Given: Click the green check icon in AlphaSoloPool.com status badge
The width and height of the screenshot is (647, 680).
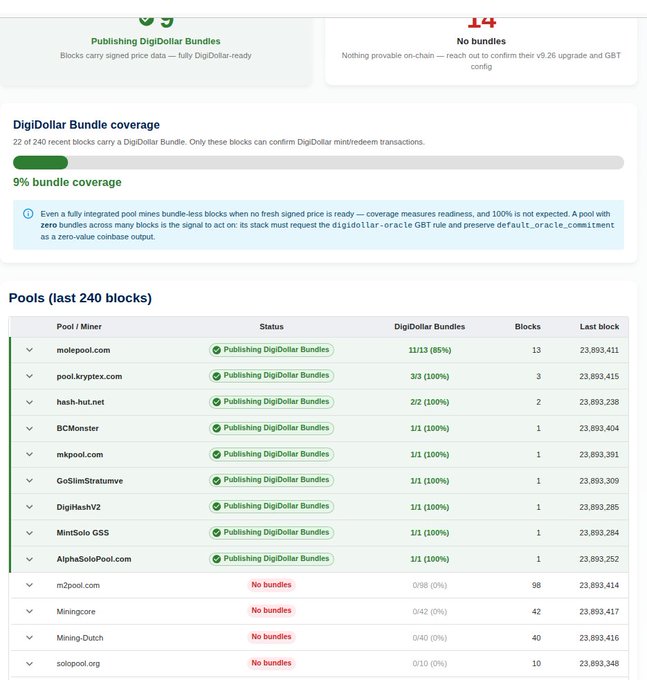Looking at the screenshot, I should [x=217, y=559].
